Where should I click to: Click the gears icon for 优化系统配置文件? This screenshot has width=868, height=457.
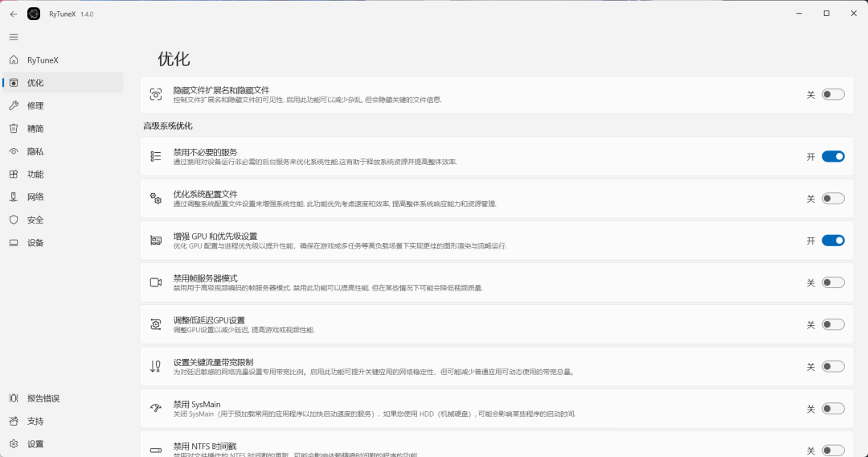[156, 198]
